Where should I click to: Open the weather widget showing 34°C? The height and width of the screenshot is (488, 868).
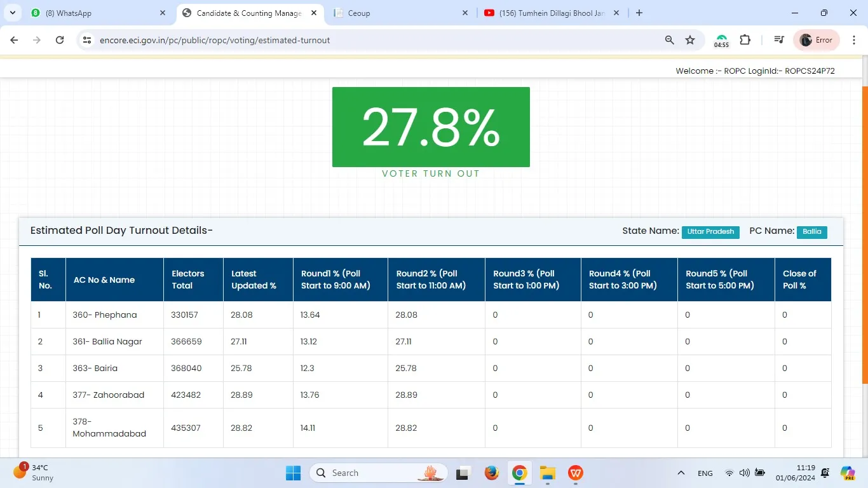(35, 472)
